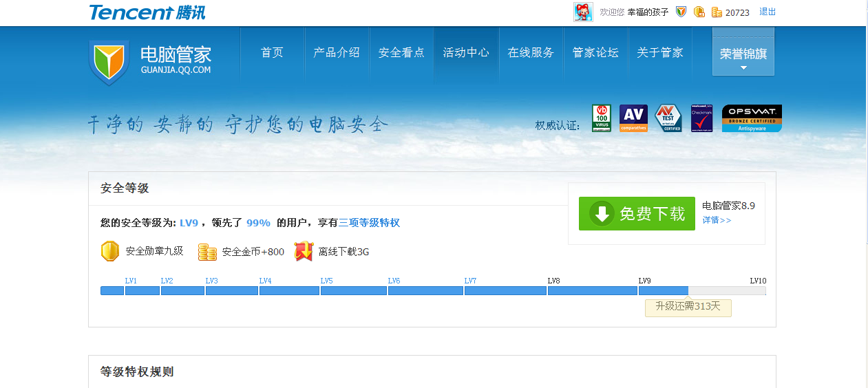
Task: Expand the 荣誉锦旗 dropdown arrow
Action: (743, 68)
